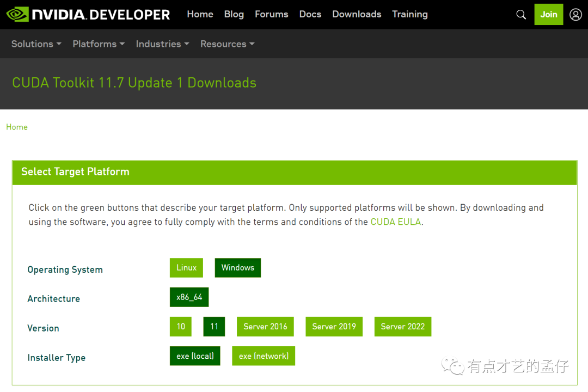This screenshot has width=588, height=392.
Task: Click the Installer Type label
Action: pyautogui.click(x=57, y=358)
